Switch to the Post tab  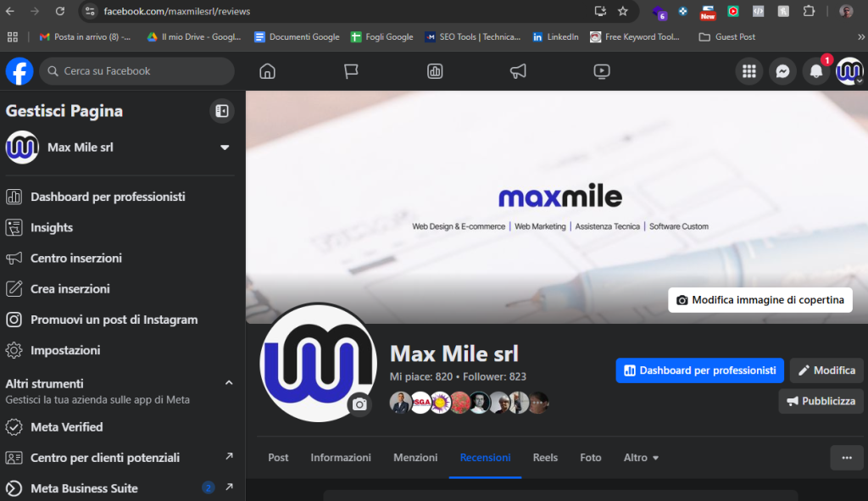(x=278, y=458)
